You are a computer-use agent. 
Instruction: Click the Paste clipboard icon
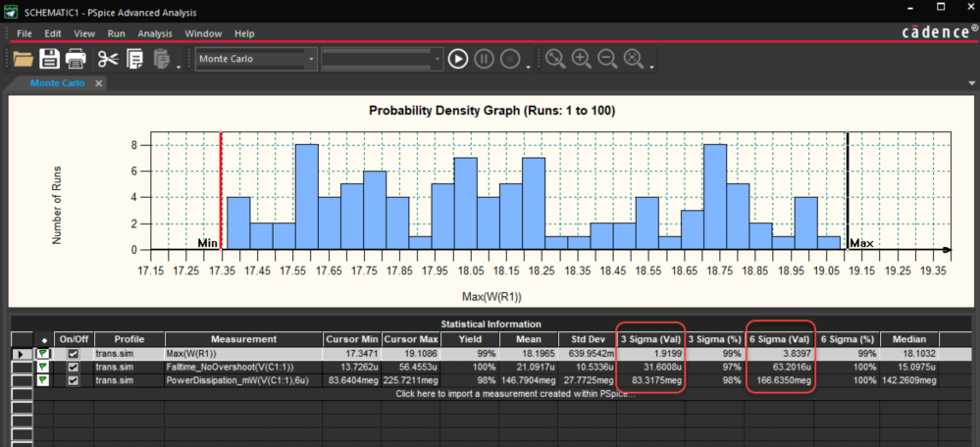click(161, 59)
